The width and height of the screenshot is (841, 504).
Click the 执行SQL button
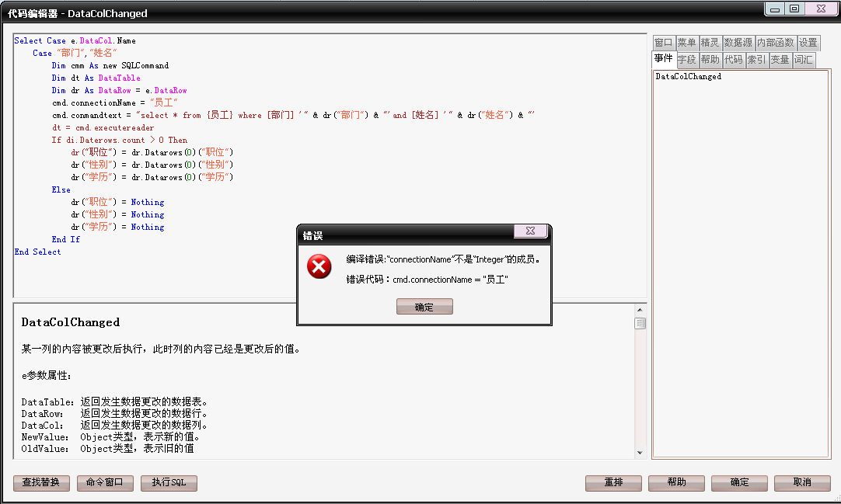(x=169, y=482)
